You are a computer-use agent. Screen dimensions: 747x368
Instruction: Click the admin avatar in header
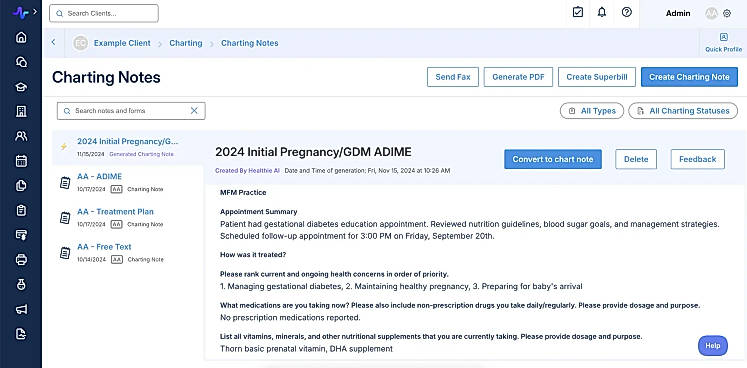[x=711, y=13]
